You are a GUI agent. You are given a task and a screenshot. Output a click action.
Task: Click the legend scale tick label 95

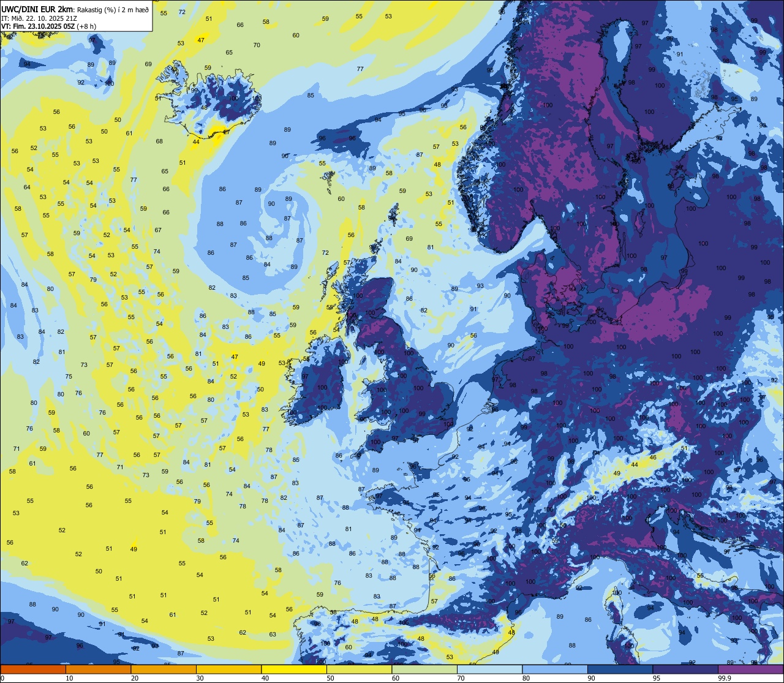pyautogui.click(x=657, y=678)
